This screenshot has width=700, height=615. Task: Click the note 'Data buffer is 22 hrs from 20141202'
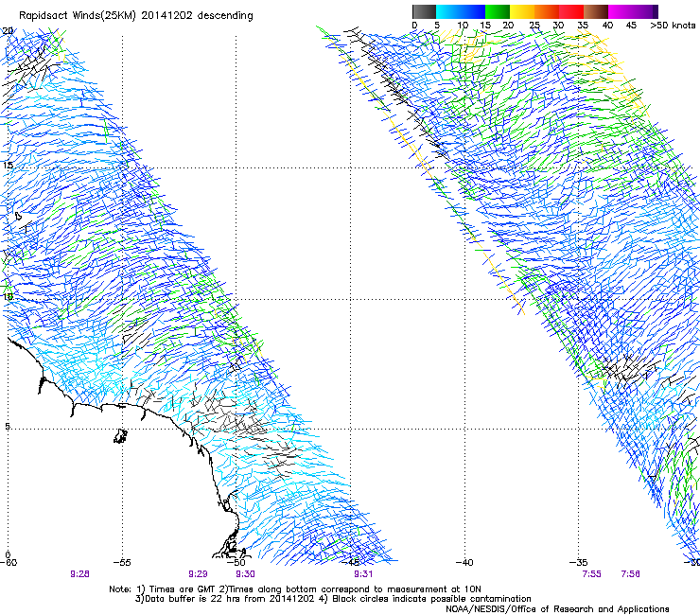[228, 599]
